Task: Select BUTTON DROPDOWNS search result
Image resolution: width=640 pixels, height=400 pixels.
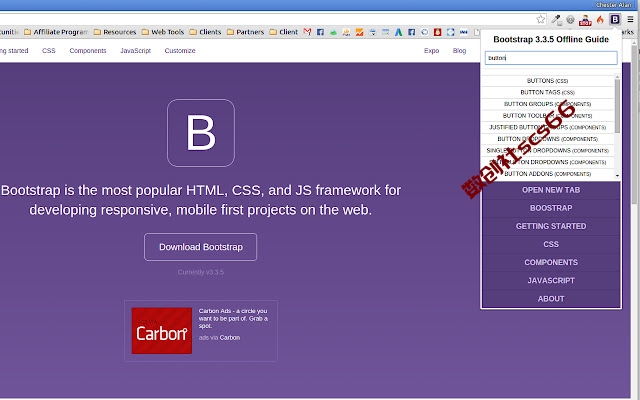Action: 547,139
